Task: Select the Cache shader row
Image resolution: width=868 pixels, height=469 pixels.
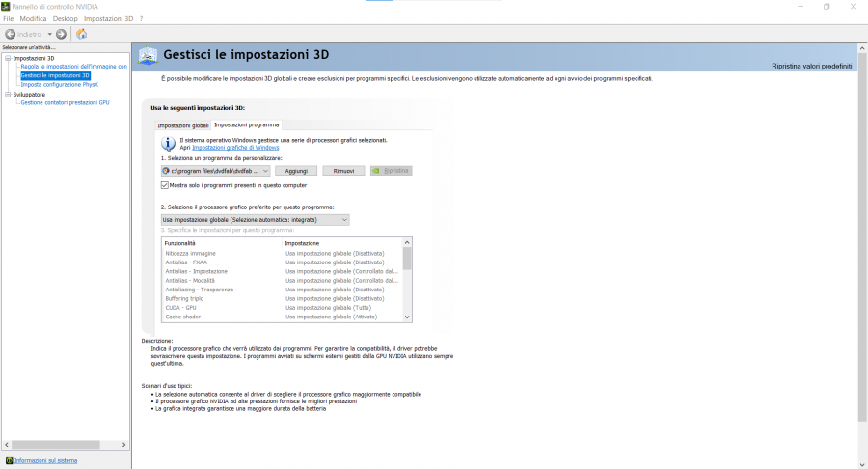Action: point(282,317)
